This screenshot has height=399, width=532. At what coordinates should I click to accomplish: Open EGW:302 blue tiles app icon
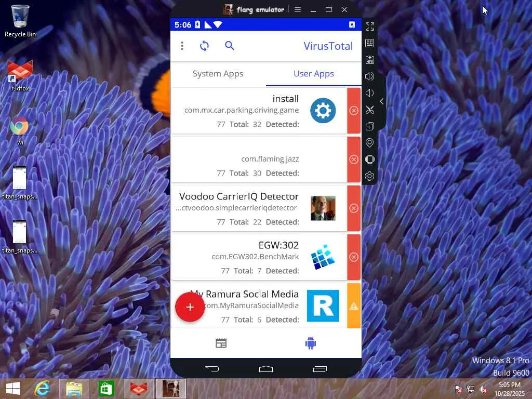point(323,257)
